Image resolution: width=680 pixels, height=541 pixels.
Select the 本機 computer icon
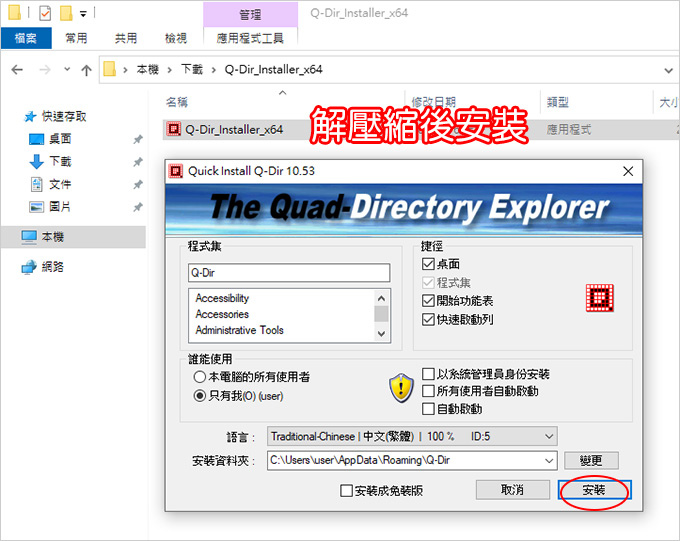tap(29, 237)
